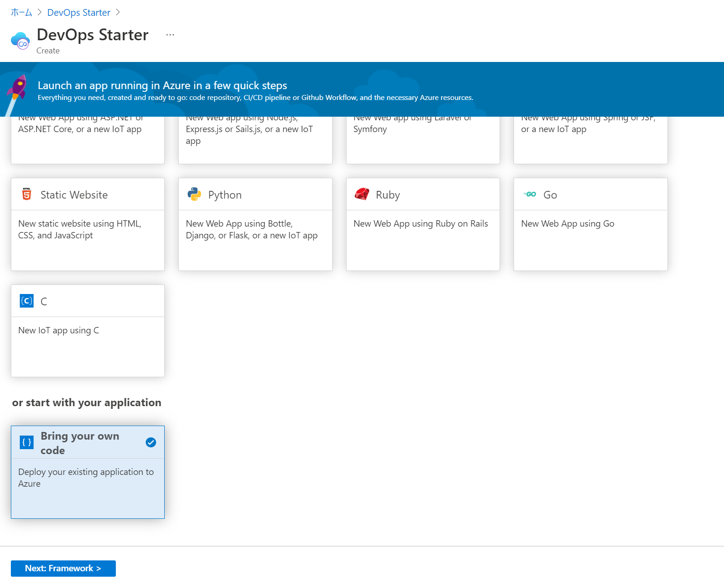Open the ellipsis more options menu
724x588 pixels.
tap(170, 35)
